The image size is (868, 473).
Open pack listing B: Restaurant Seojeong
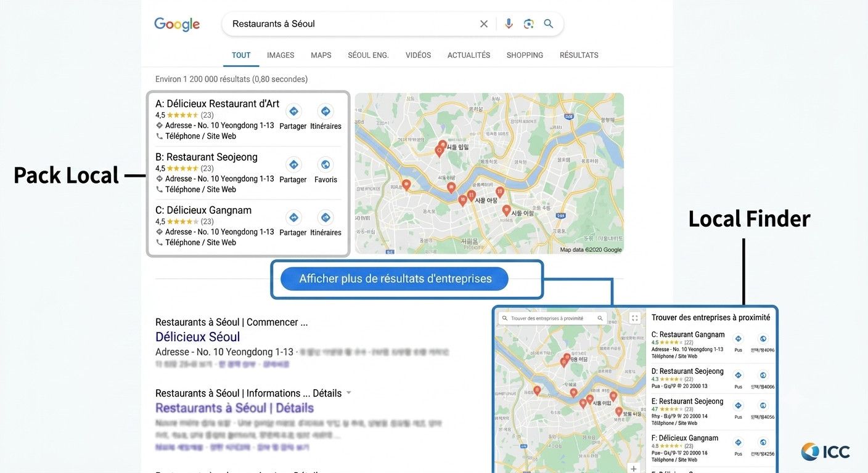pos(207,156)
